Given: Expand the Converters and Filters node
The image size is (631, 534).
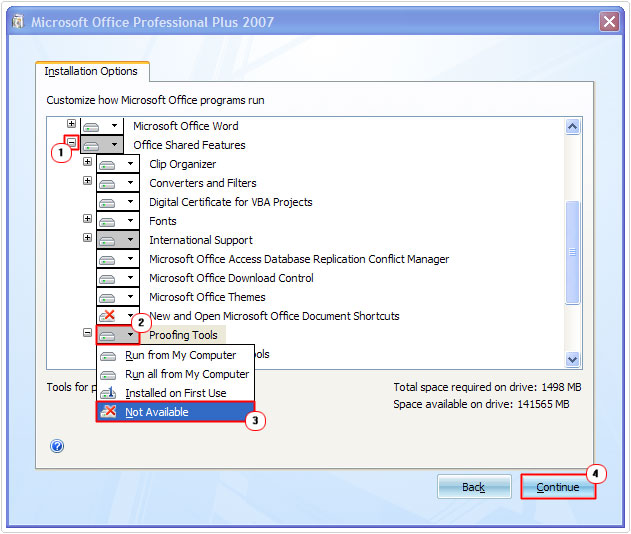Looking at the screenshot, I should [87, 181].
